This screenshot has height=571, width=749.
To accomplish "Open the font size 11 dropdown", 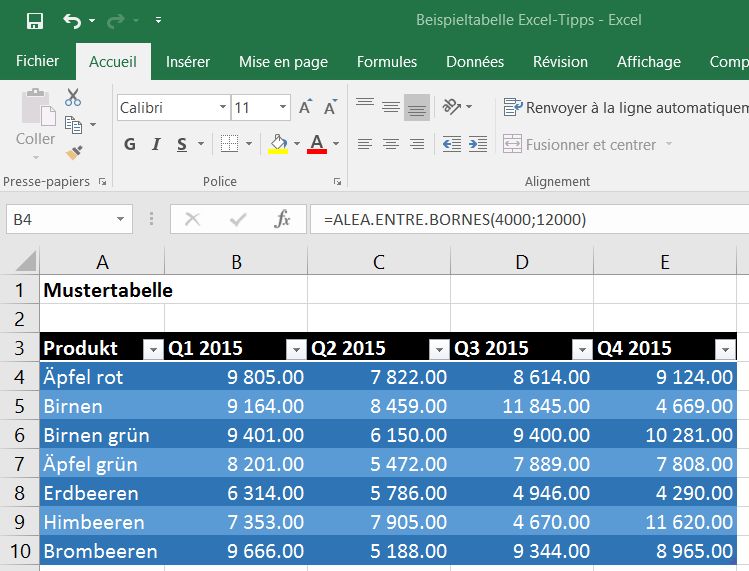I will (283, 107).
